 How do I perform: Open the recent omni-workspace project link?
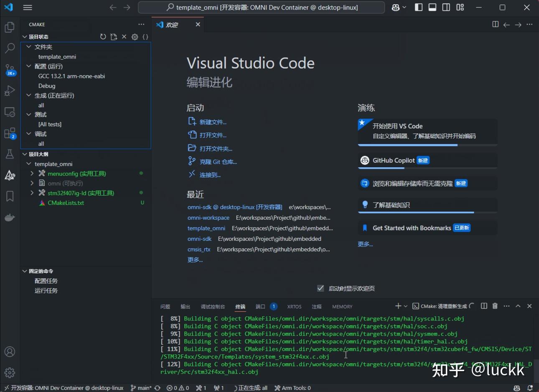pos(208,217)
